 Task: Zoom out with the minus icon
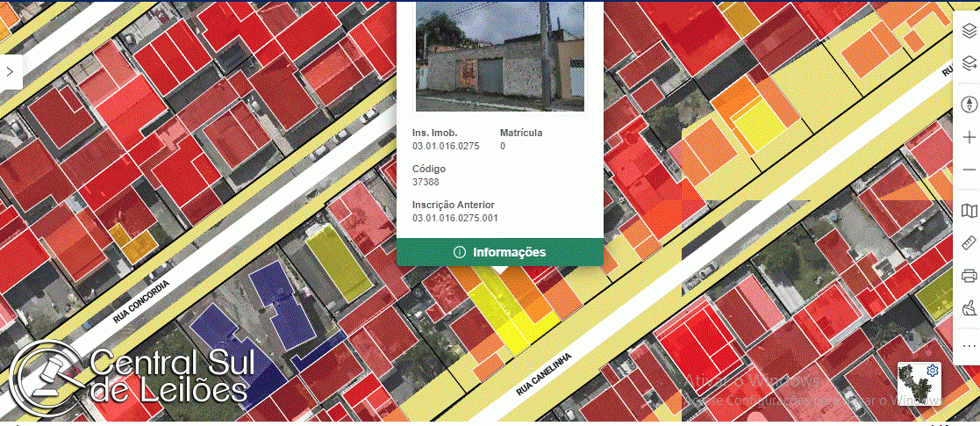click(x=969, y=170)
